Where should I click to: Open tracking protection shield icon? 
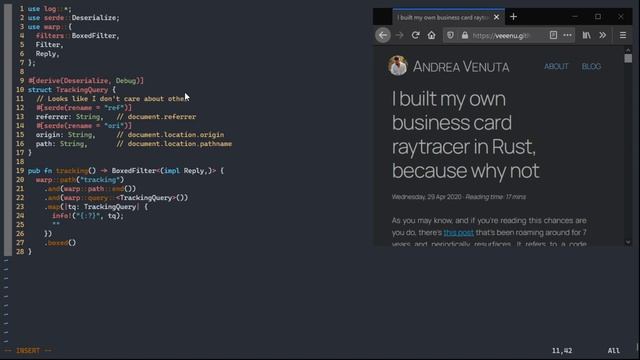pos(450,36)
